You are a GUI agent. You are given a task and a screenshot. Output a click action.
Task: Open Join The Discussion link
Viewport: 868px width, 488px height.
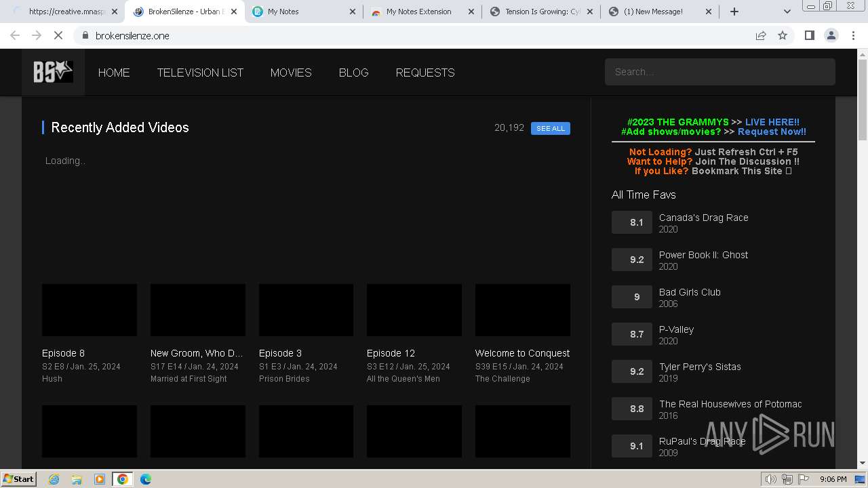click(747, 161)
